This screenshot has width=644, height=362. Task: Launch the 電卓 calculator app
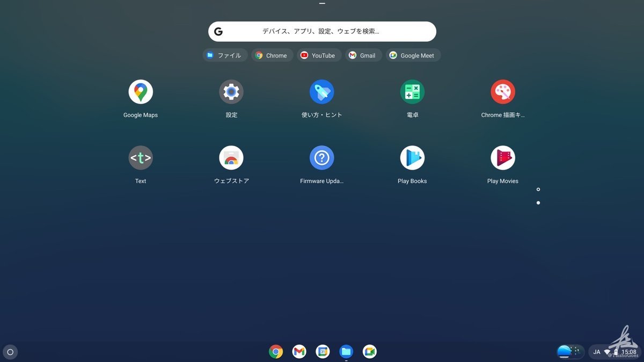pos(412,91)
